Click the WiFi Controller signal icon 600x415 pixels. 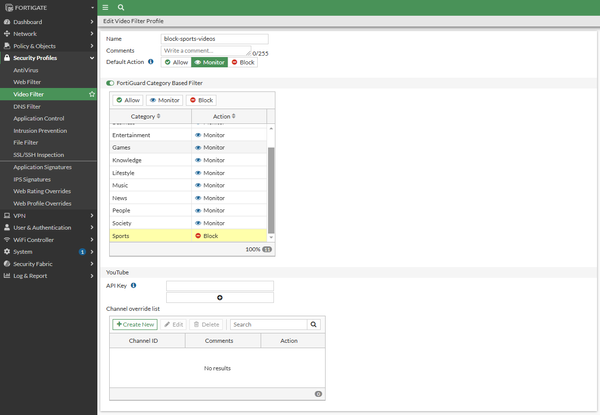coord(7,240)
